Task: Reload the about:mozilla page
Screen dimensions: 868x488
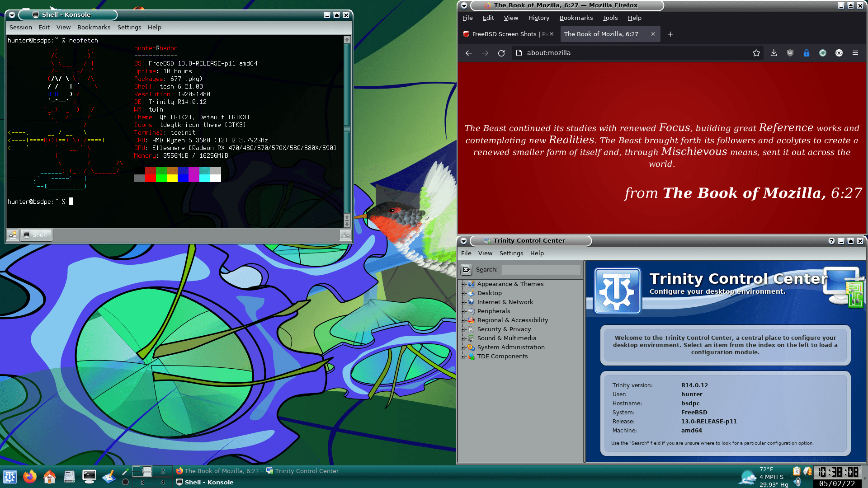Action: (501, 53)
